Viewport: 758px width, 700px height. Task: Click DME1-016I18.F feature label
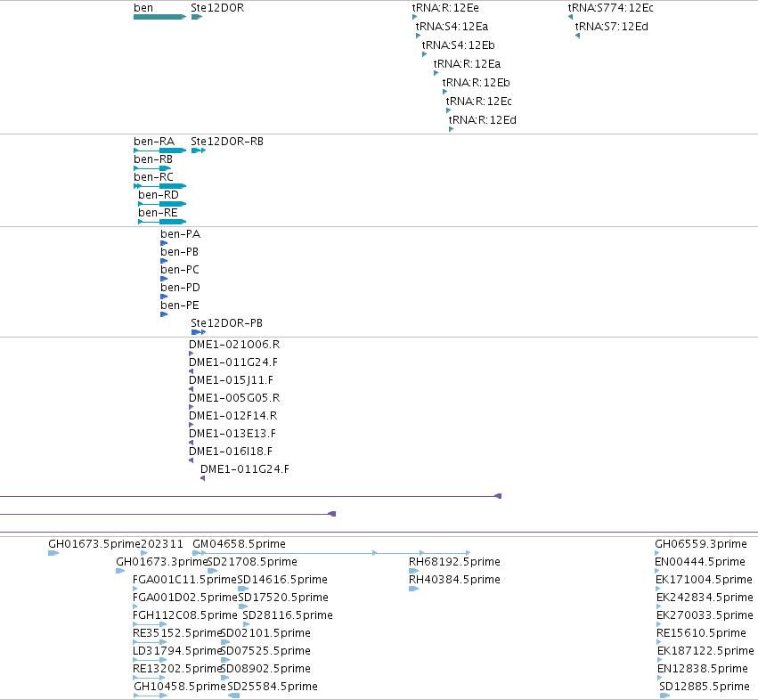coord(231,452)
